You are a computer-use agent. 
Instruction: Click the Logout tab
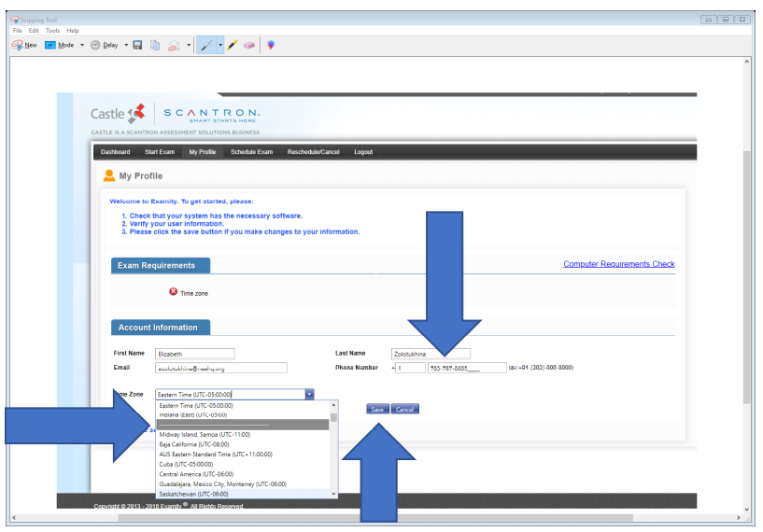coord(363,152)
